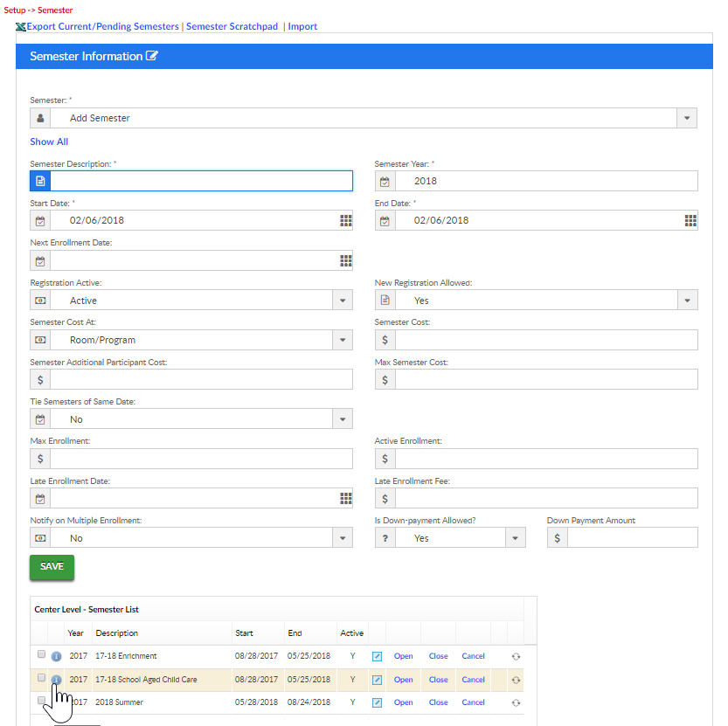Check the 17-18 Enrichment row checkbox
This screenshot has width=728, height=726.
tap(41, 654)
